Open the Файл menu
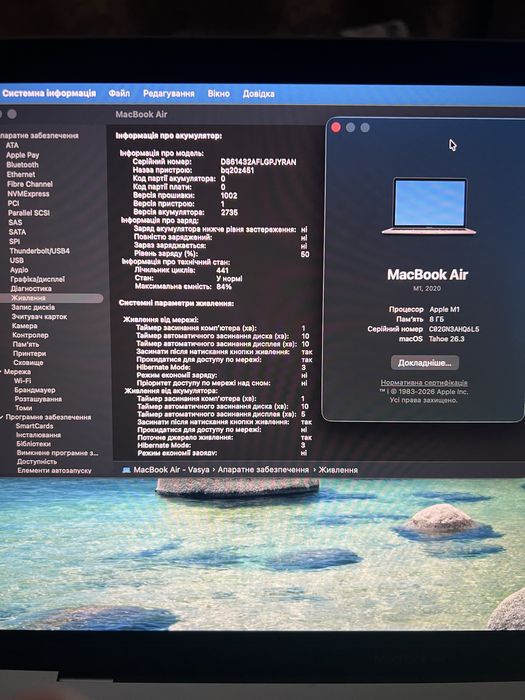525x700 pixels. (x=119, y=93)
